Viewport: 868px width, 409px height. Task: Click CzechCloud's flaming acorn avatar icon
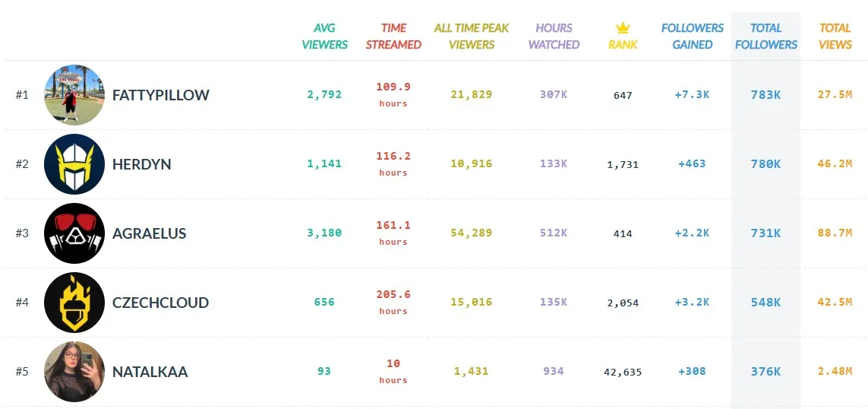tap(74, 303)
